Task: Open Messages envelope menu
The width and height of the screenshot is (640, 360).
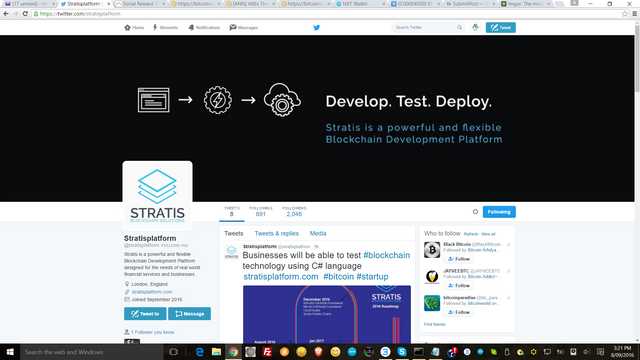Action: 244,28
